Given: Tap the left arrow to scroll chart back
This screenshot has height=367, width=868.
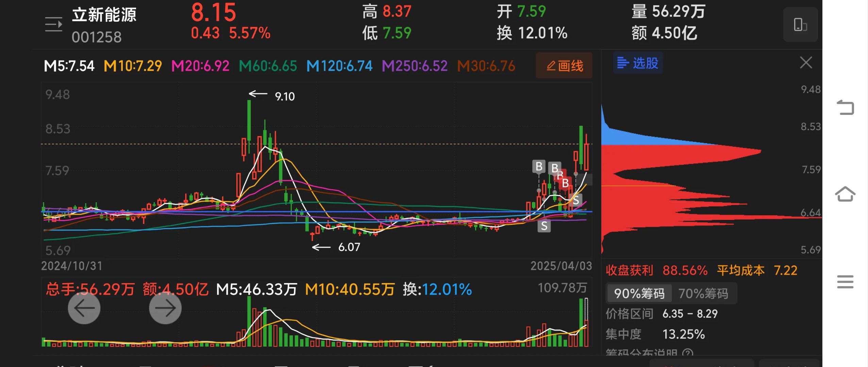Looking at the screenshot, I should pos(84,308).
